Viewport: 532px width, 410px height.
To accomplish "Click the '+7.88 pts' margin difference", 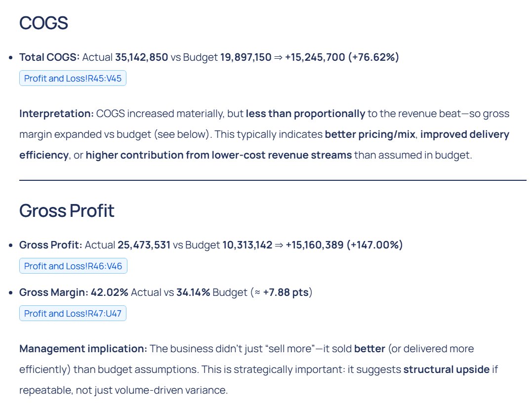I will pos(286,292).
